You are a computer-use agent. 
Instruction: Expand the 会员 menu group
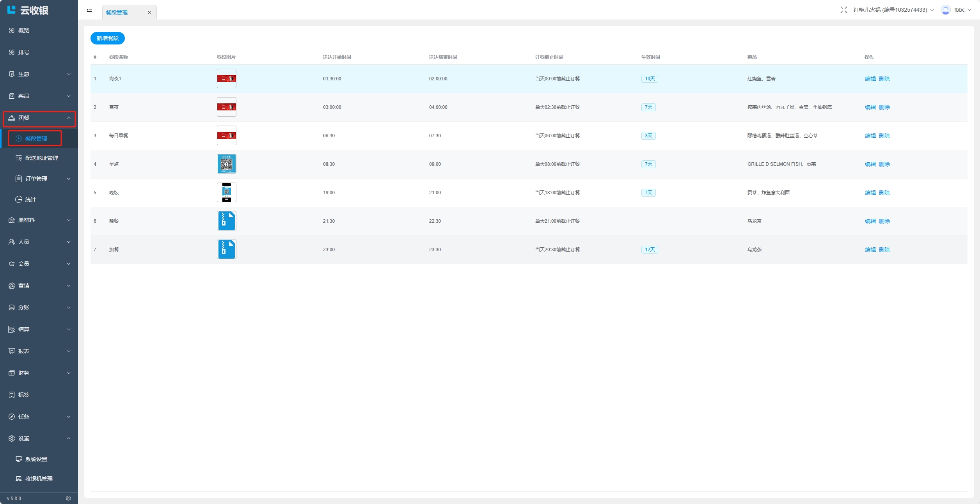coord(39,264)
